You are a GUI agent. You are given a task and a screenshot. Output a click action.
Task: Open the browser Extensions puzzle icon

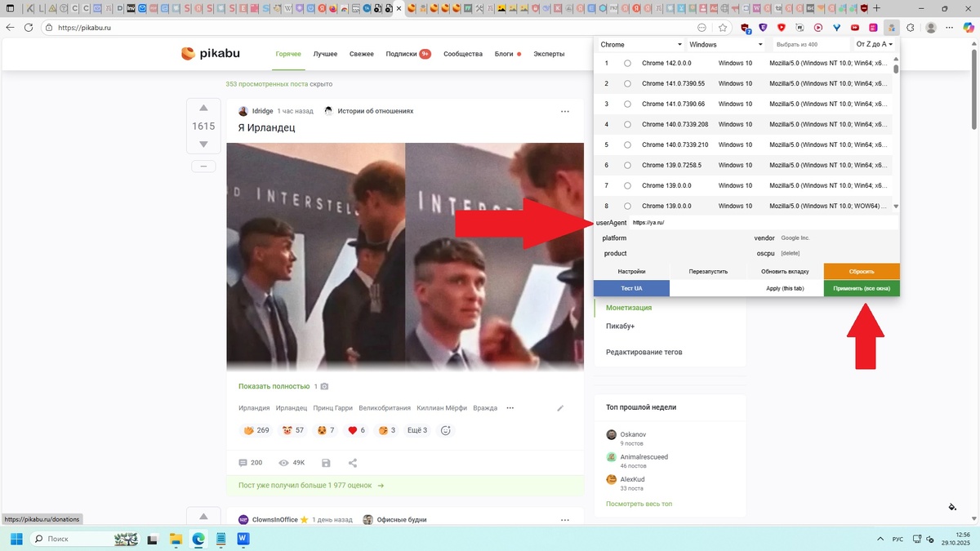pos(911,27)
